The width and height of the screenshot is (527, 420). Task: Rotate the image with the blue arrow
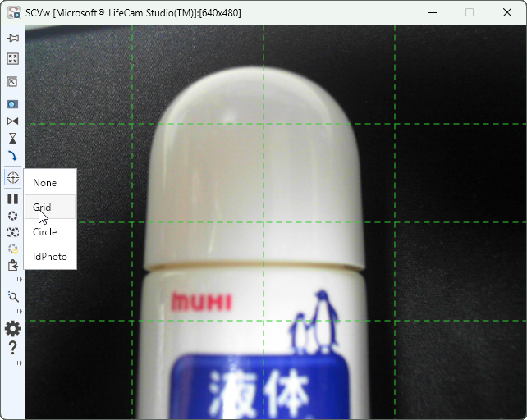coord(13,156)
